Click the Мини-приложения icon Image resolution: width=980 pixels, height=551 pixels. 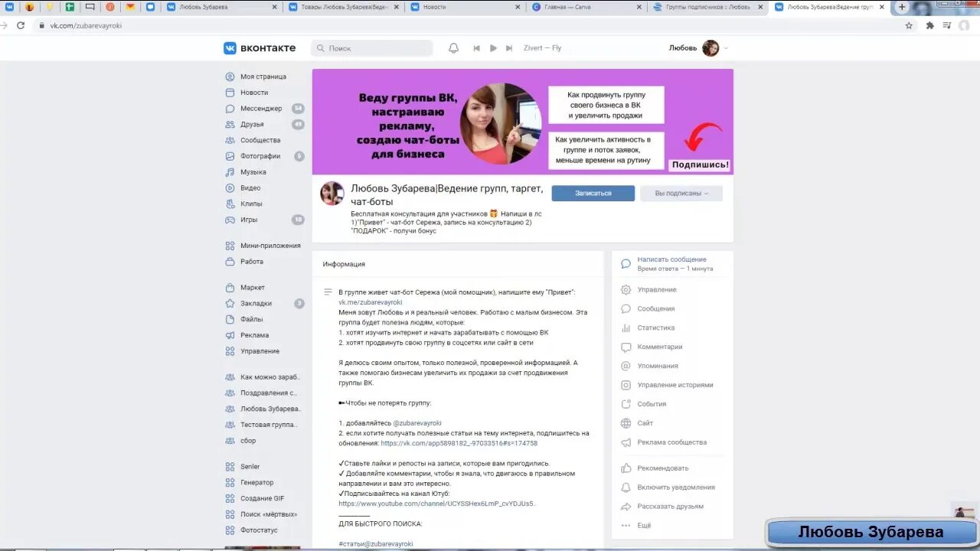point(230,246)
